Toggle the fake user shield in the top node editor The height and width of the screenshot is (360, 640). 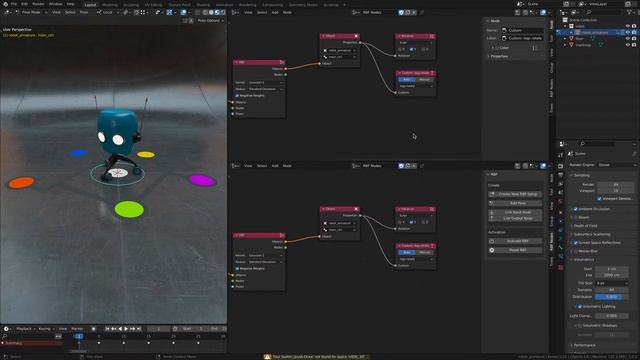(401, 12)
